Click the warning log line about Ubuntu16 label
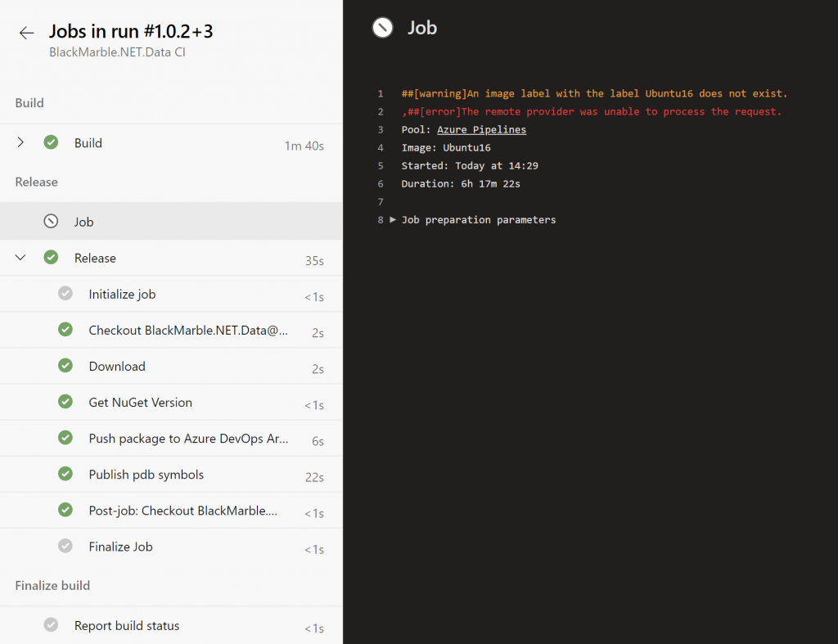The width and height of the screenshot is (838, 644). coord(594,93)
